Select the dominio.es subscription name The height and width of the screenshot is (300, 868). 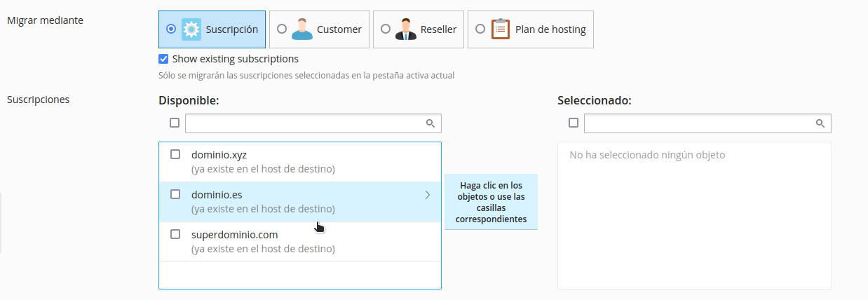217,195
